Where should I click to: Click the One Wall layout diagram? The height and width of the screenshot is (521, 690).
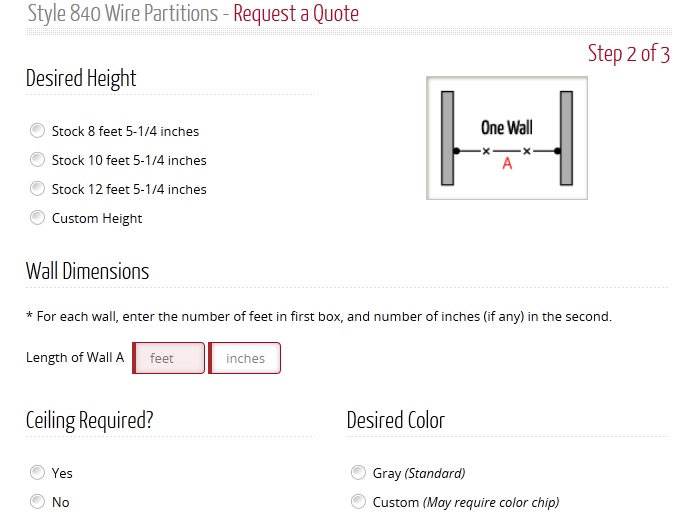tap(507, 138)
